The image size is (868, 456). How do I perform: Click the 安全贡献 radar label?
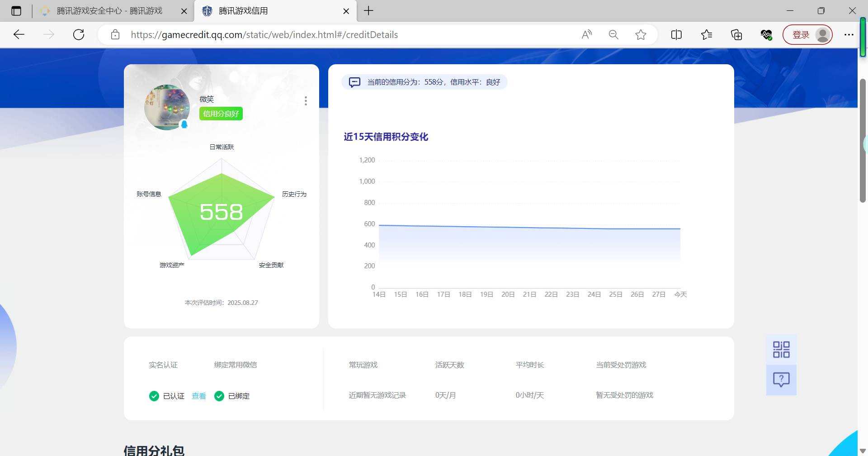271,265
